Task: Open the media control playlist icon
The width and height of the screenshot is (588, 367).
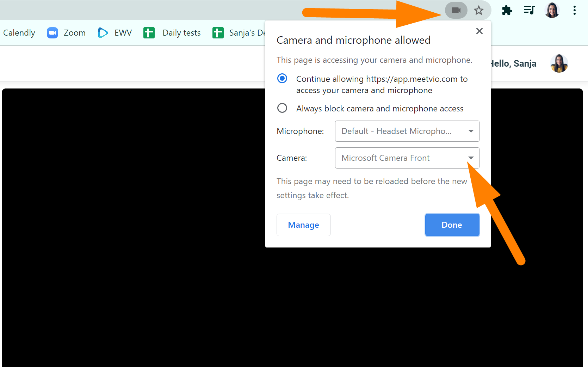Action: coord(529,10)
